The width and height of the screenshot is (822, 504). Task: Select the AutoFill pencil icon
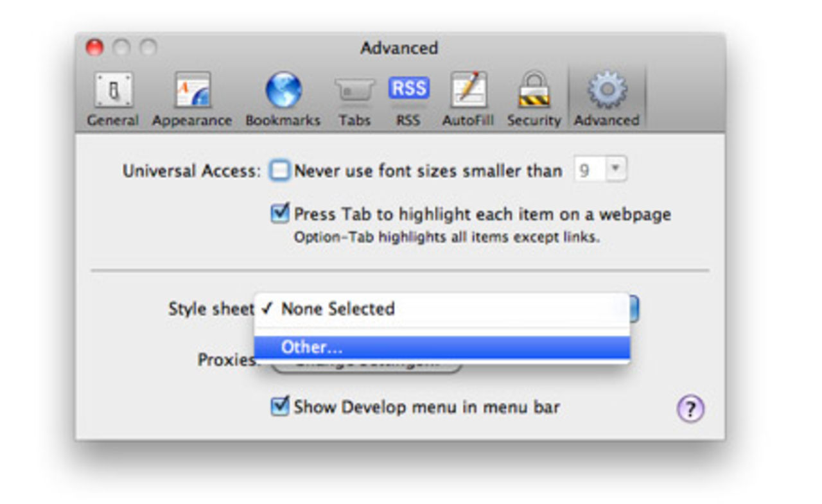468,98
